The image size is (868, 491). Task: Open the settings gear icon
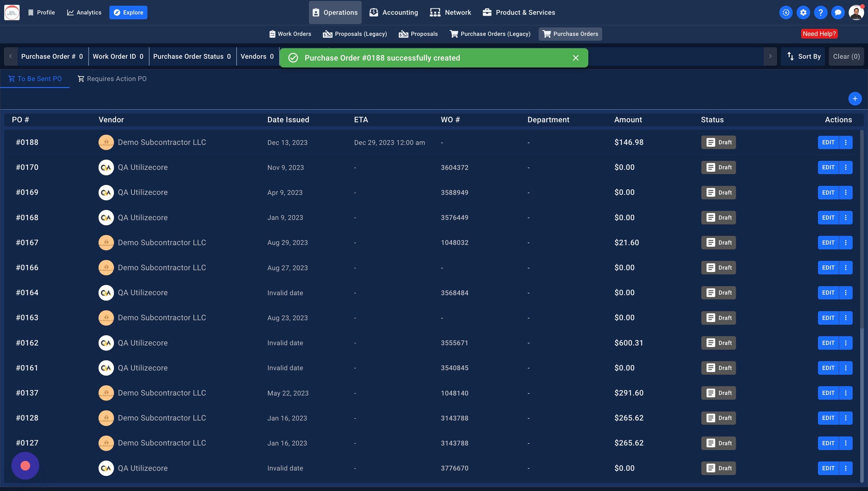803,12
